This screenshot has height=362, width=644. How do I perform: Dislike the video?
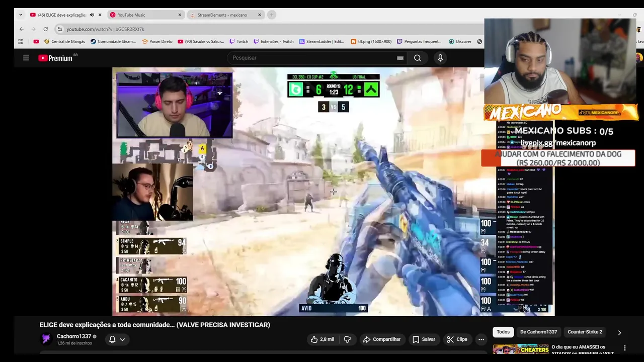point(347,339)
